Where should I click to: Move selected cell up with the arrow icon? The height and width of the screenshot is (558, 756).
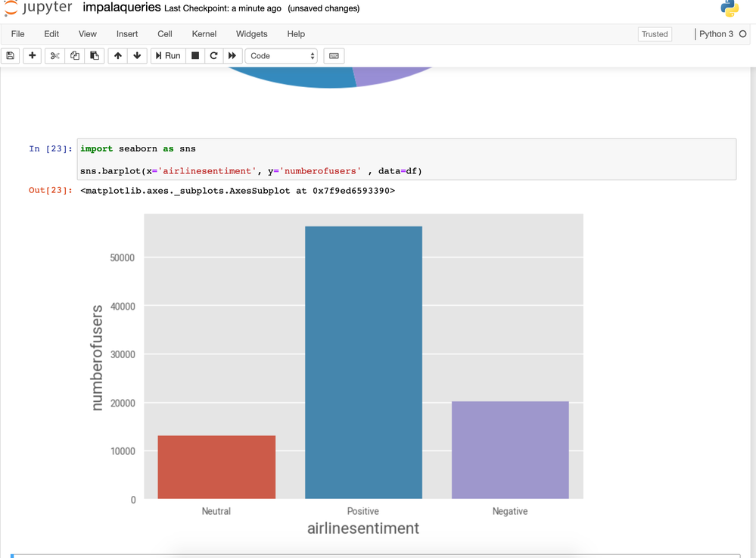point(117,55)
